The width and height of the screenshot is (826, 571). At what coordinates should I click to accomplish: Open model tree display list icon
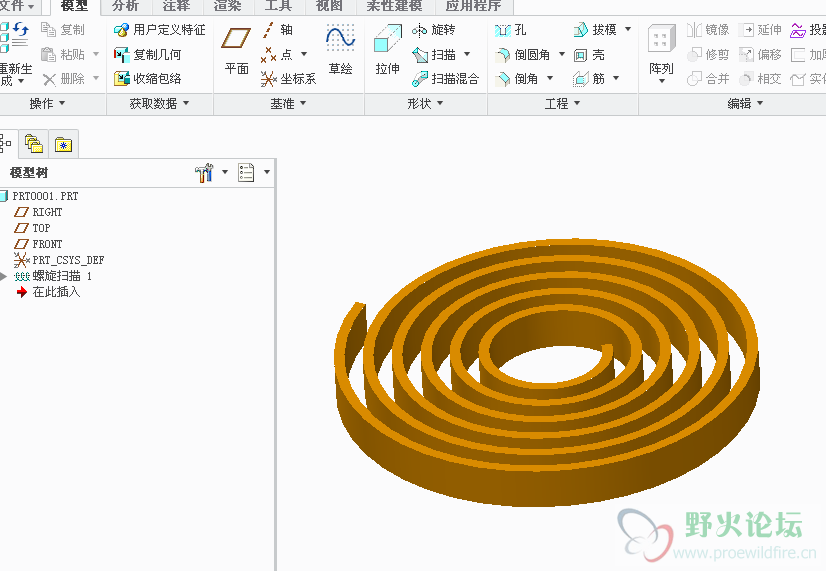tap(246, 172)
